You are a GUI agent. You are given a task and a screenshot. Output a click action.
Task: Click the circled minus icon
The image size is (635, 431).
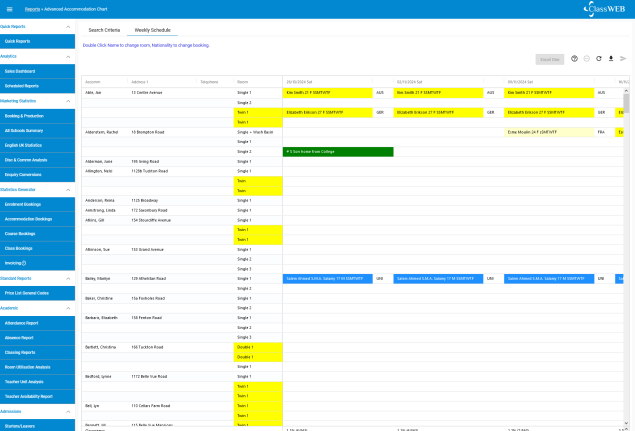[586, 59]
